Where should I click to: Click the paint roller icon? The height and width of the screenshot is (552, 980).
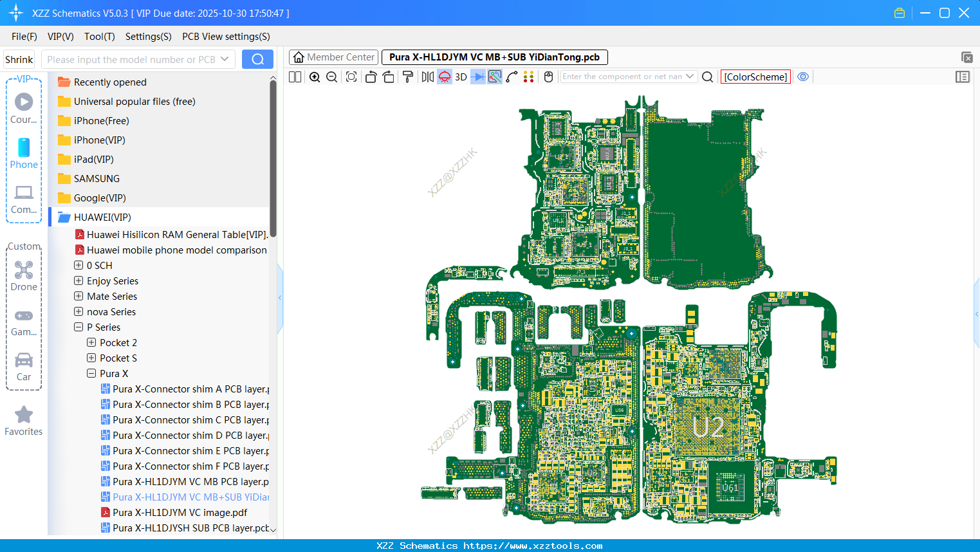[x=408, y=77]
